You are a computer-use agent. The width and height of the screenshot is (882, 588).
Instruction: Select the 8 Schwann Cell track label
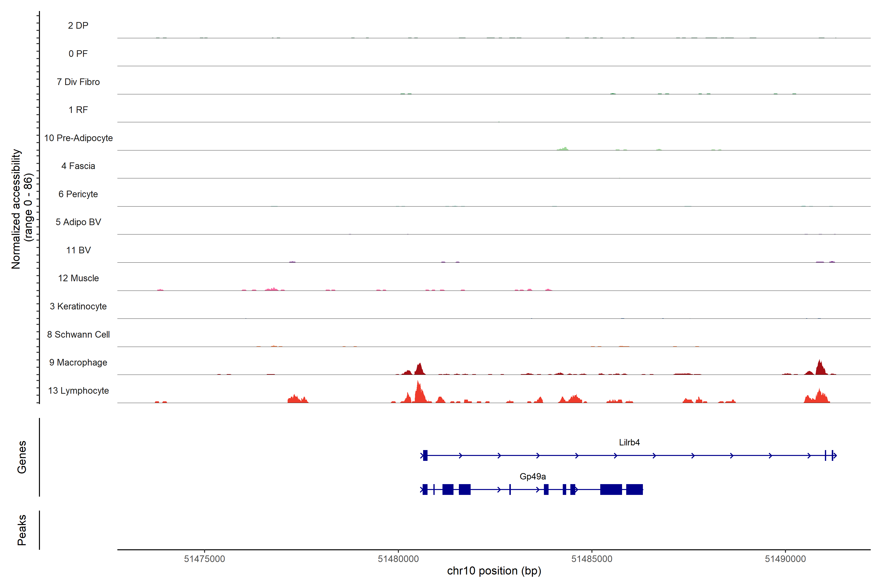(78, 334)
